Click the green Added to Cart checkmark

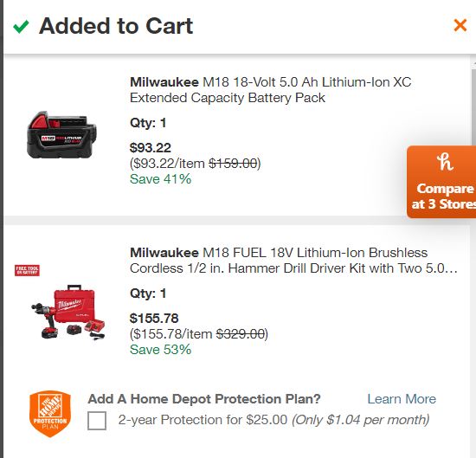(x=21, y=27)
